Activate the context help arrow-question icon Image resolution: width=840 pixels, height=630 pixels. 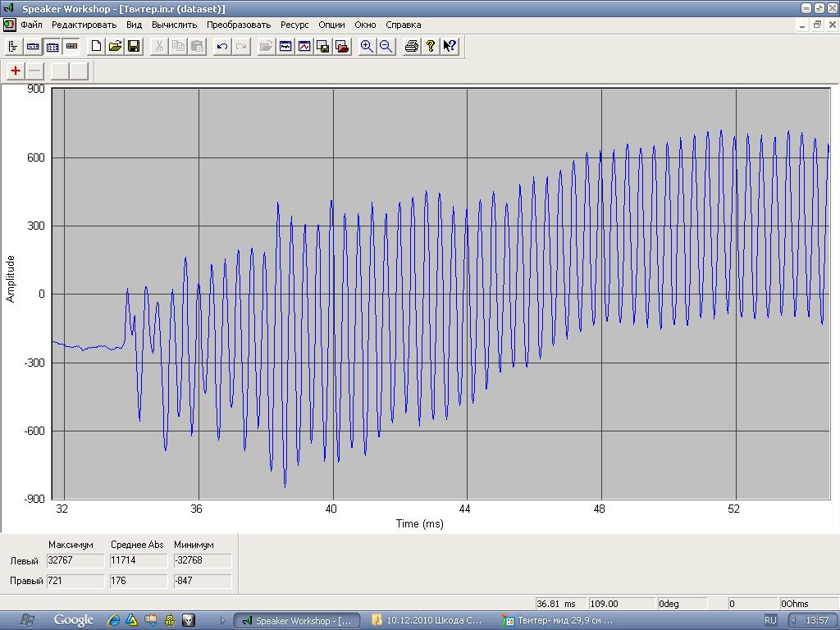pyautogui.click(x=450, y=46)
